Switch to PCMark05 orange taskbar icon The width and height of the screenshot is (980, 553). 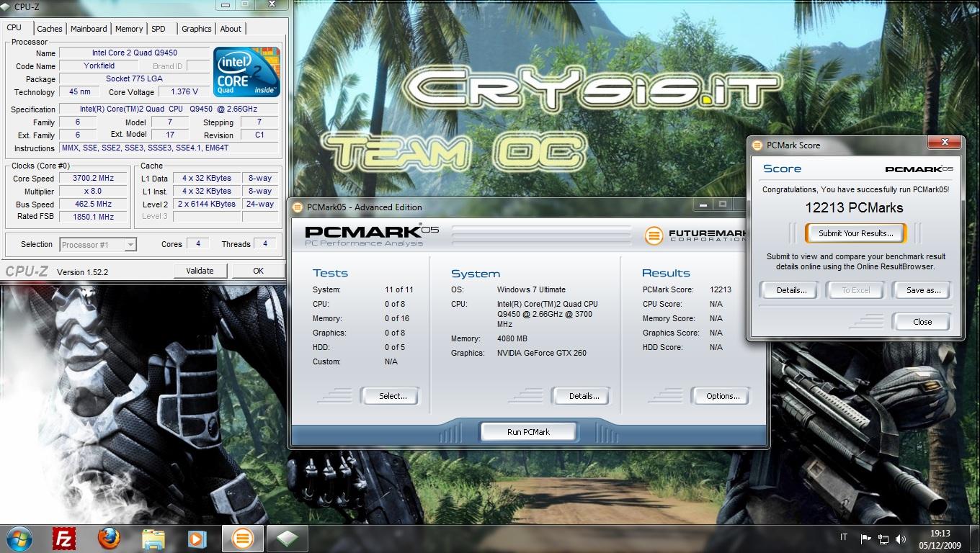tap(243, 539)
